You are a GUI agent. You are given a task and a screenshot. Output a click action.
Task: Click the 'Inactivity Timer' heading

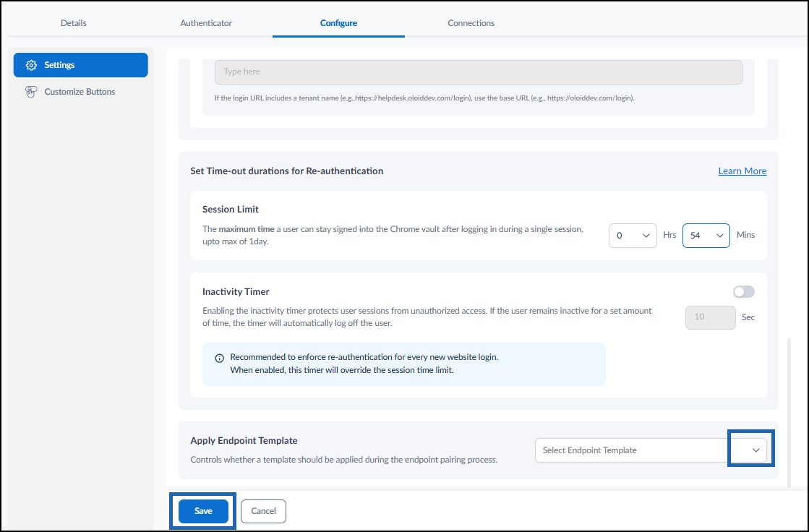click(236, 291)
